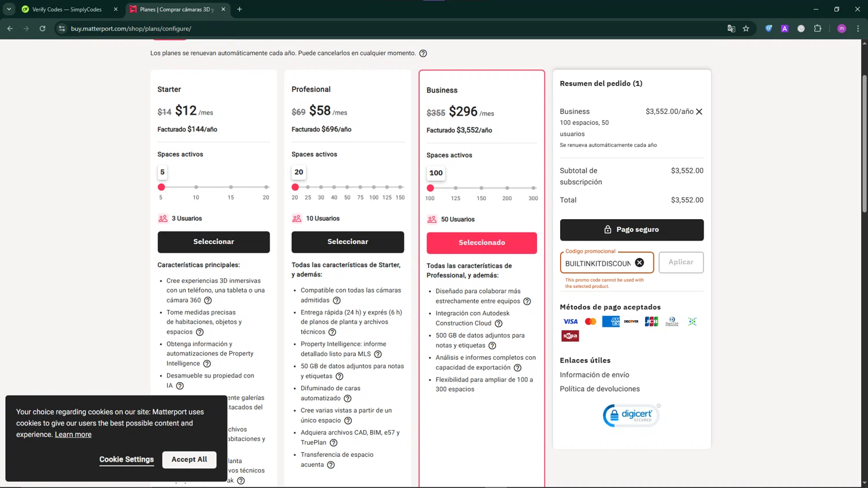868x488 pixels.
Task: Show info for varias vistas único espacio
Action: click(348, 420)
